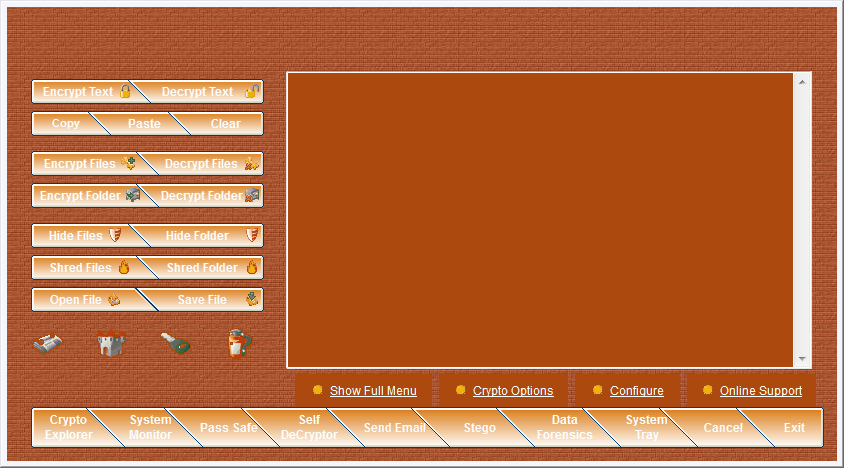The image size is (844, 468).
Task: Click Save File
Action: coord(207,300)
